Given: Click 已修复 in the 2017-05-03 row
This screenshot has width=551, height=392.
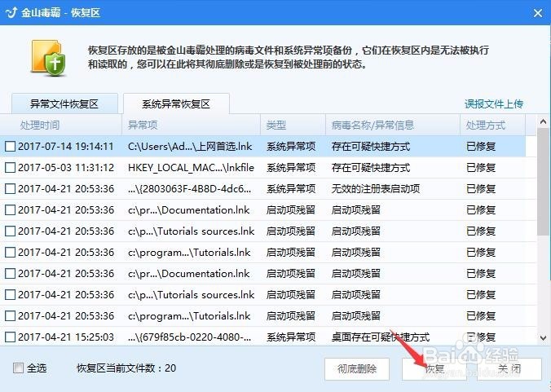Looking at the screenshot, I should (481, 168).
